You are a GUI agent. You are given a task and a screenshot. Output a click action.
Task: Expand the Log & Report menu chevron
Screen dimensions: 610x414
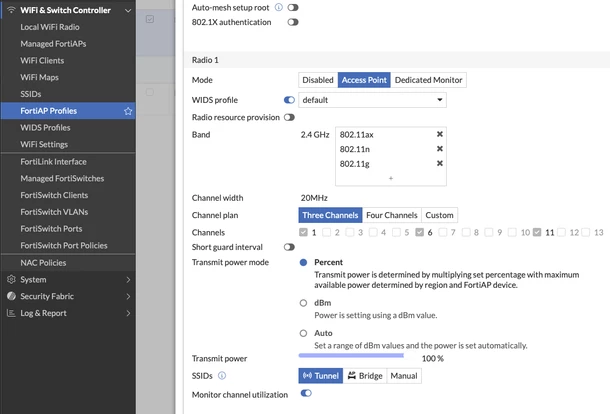128,313
